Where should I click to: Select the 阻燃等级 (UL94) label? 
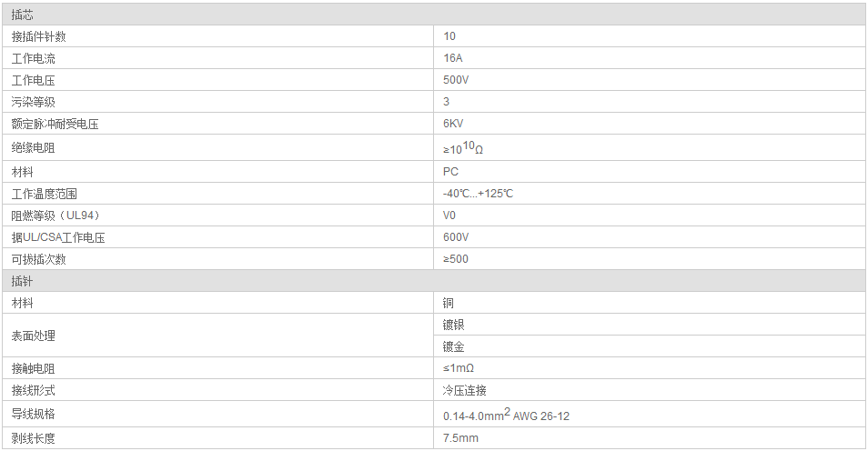click(x=56, y=215)
